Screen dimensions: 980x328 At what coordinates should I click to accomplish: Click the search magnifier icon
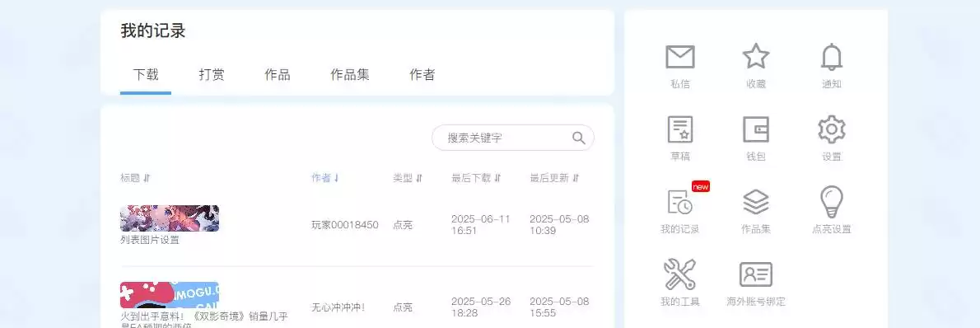point(579,138)
